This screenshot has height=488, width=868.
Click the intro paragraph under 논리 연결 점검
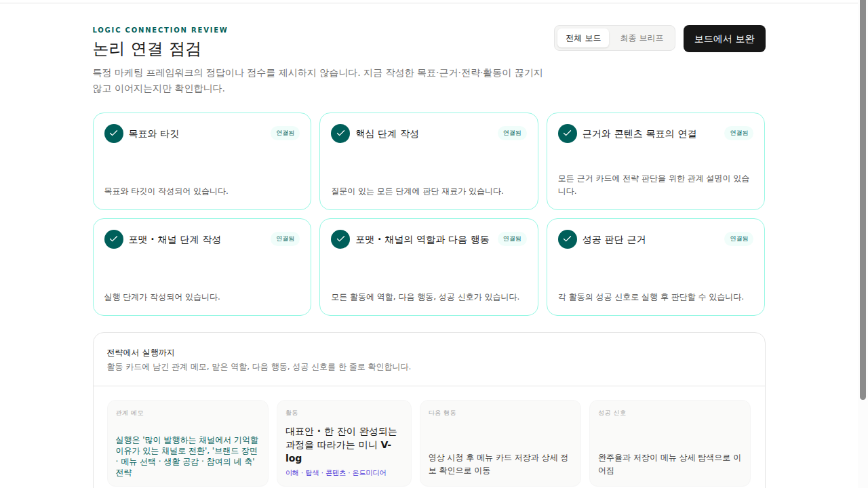318,80
